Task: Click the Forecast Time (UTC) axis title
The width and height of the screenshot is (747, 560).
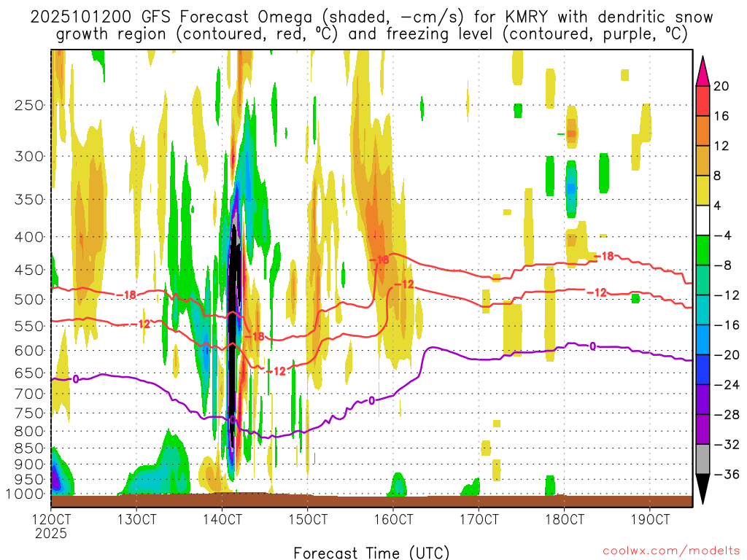Action: coord(371,551)
